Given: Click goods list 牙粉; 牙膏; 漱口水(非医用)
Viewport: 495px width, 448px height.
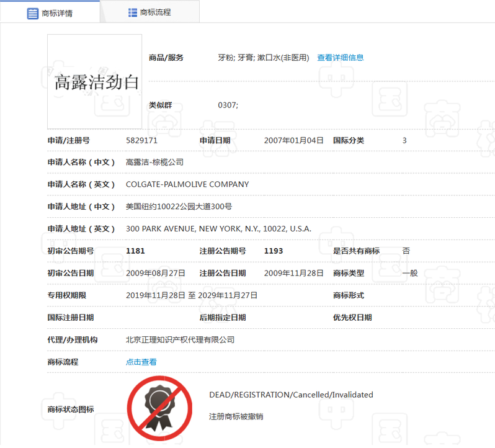Looking at the screenshot, I should point(263,58).
